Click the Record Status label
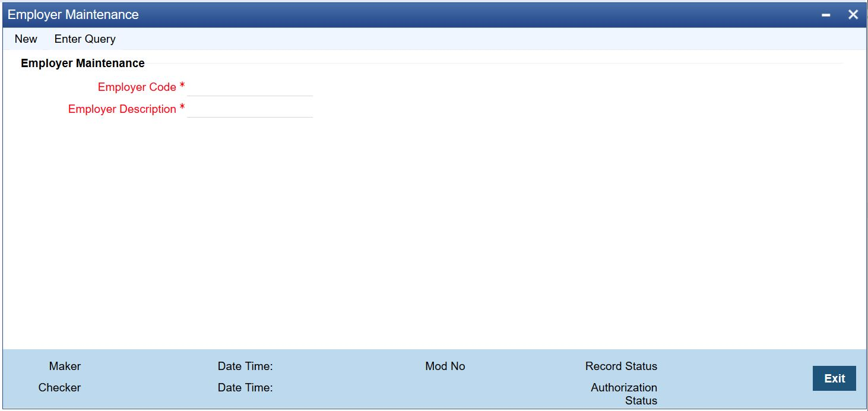The width and height of the screenshot is (868, 411). click(621, 366)
